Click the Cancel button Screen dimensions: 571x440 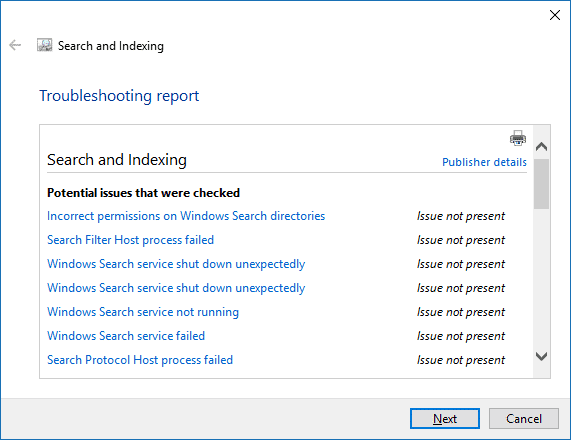[x=524, y=419]
